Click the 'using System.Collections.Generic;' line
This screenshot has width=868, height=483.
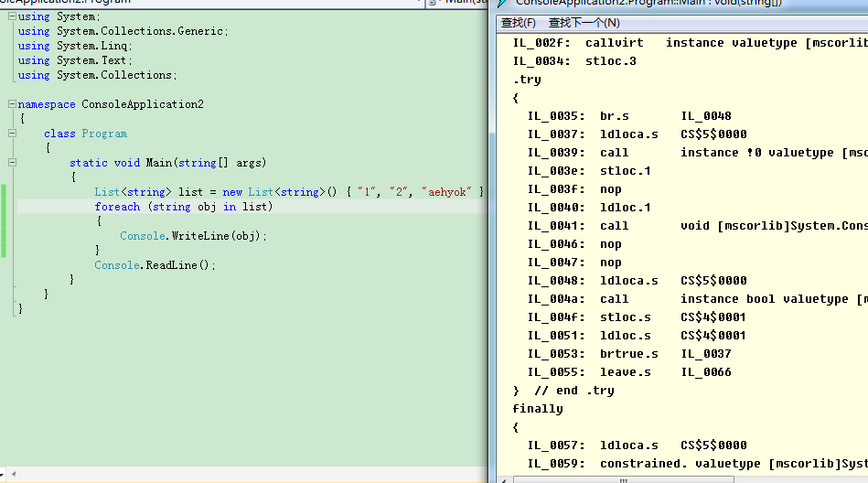[x=123, y=31]
